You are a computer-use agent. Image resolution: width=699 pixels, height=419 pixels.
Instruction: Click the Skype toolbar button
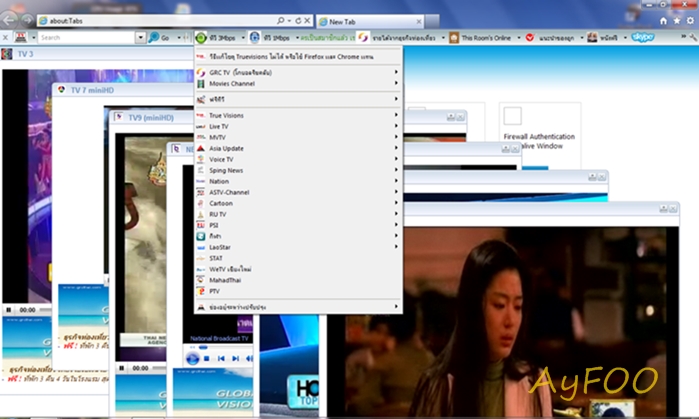[x=642, y=37]
